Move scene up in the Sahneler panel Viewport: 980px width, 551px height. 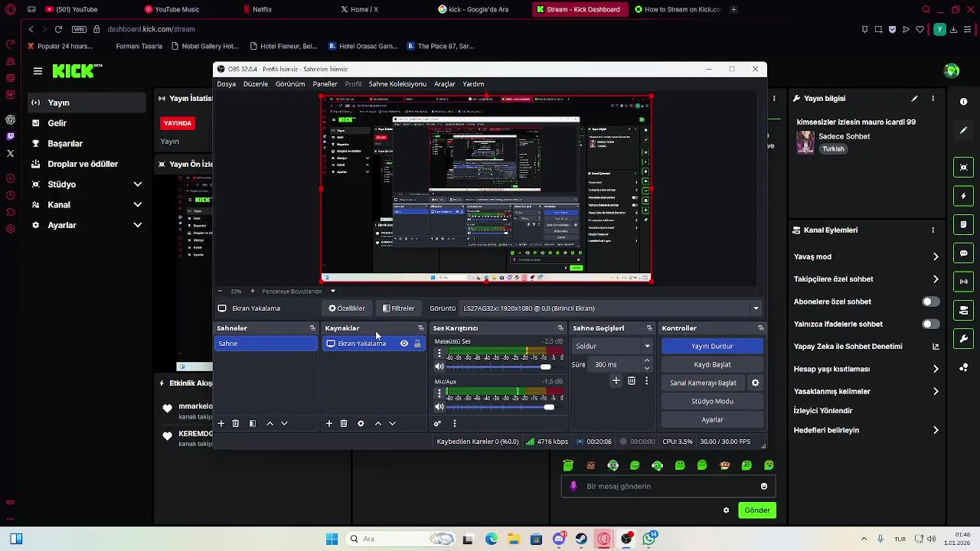point(269,423)
